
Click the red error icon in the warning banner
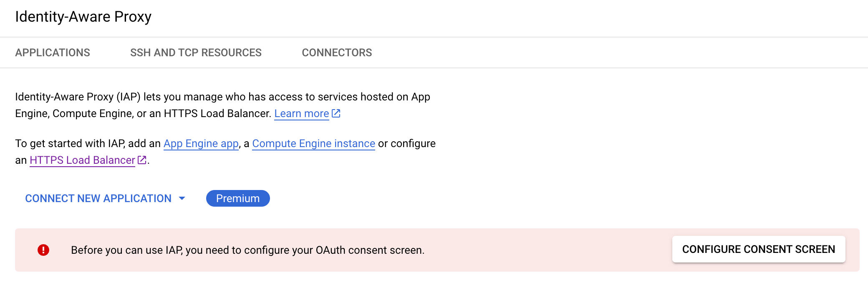click(x=43, y=250)
